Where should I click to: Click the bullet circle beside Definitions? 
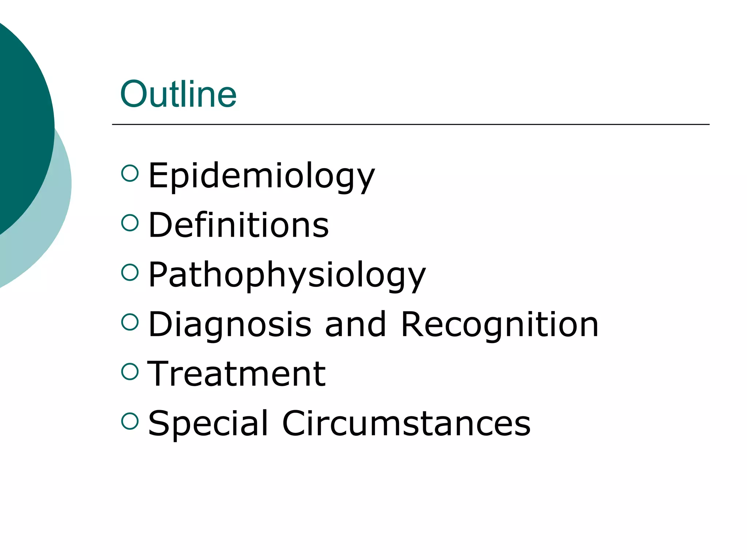(130, 223)
